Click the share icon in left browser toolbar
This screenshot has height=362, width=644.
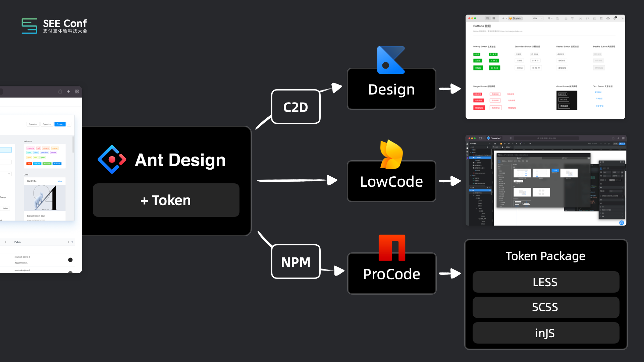point(60,92)
